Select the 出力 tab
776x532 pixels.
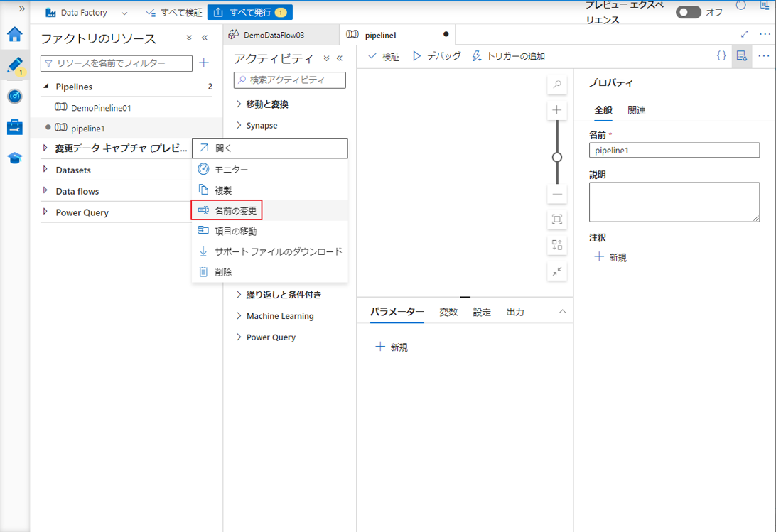[x=515, y=312]
